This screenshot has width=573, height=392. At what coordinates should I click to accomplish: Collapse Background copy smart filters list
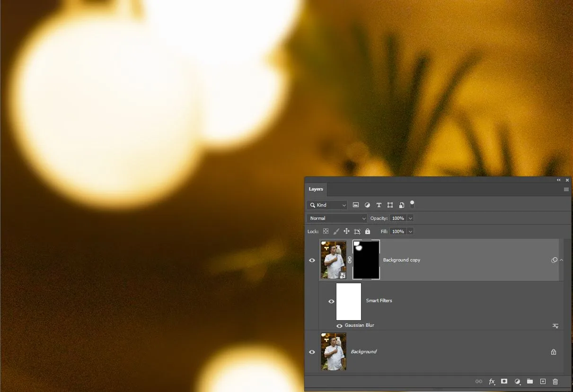561,260
